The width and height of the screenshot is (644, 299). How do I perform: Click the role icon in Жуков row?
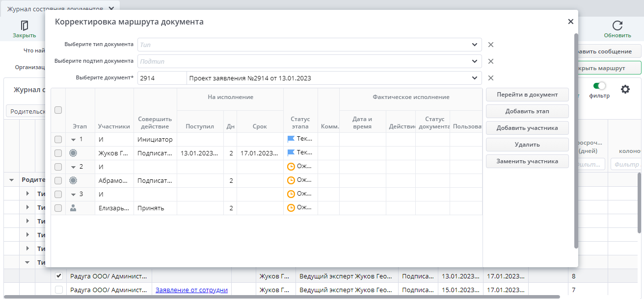(73, 153)
